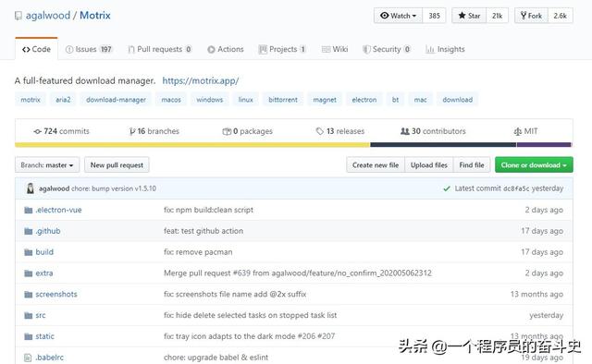Open the 'feat: test github action' commit message
Viewport: 592px width, 364px height.
pos(203,231)
